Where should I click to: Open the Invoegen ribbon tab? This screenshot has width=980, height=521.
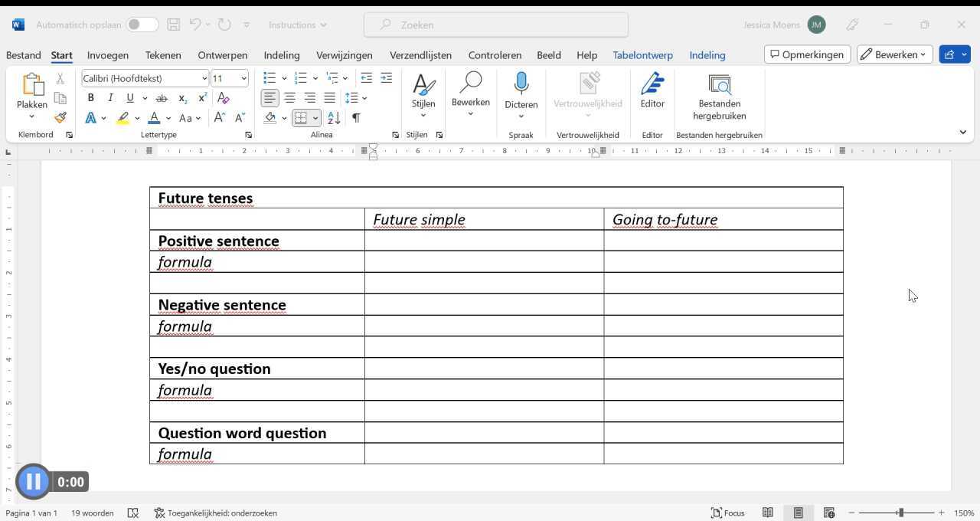(107, 55)
